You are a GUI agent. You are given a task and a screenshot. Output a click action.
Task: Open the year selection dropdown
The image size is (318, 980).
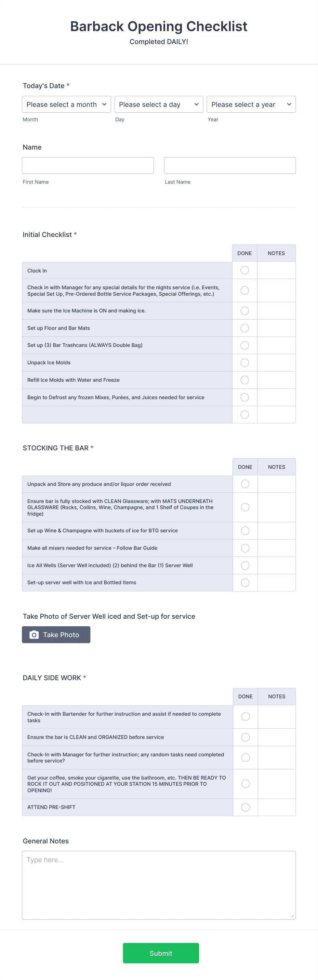(251, 104)
